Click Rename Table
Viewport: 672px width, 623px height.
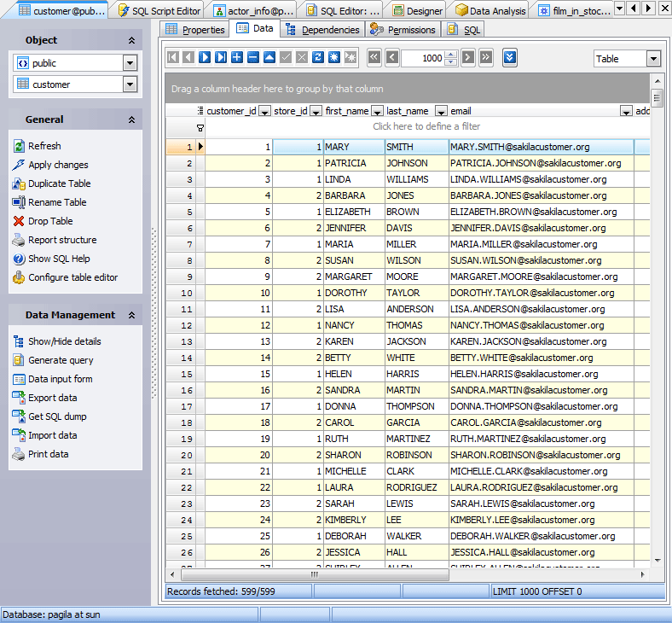tap(57, 202)
